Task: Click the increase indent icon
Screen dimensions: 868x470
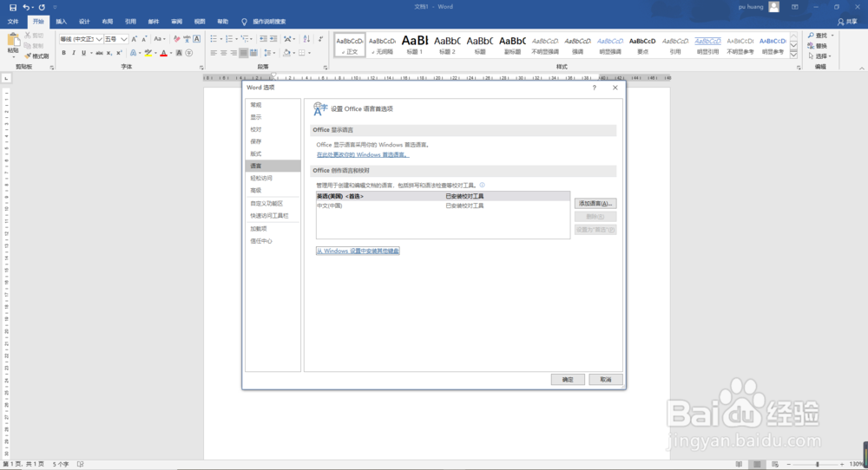Action: click(273, 39)
